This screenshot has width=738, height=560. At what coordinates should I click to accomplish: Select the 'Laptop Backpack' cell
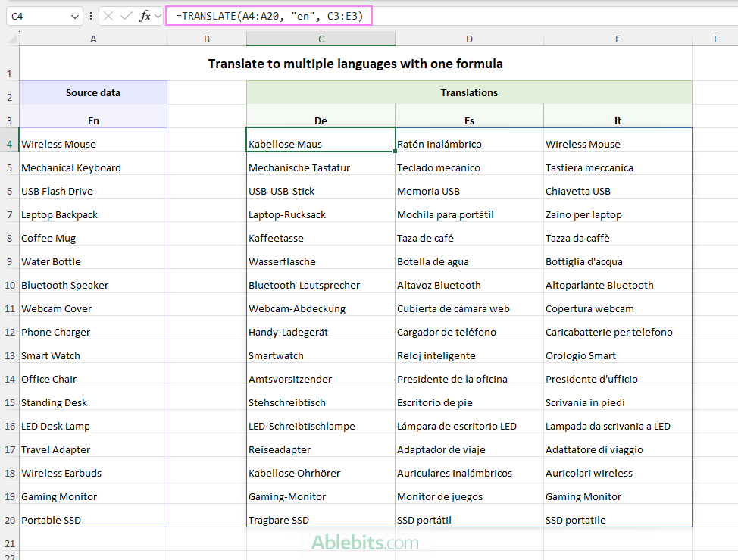point(93,211)
